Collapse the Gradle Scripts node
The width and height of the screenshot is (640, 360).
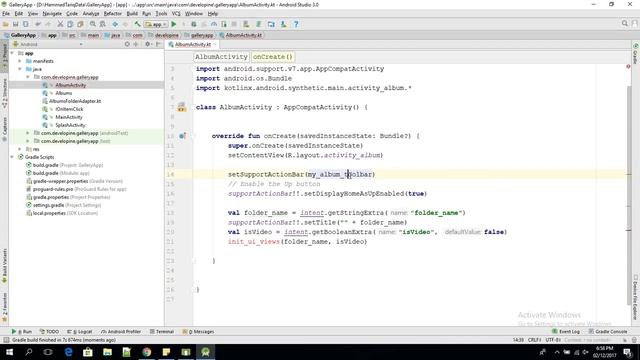(12, 157)
